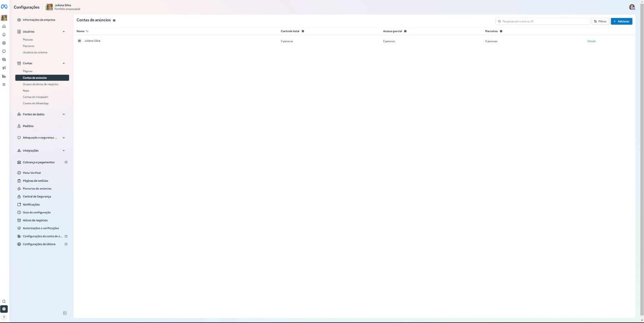The width and height of the screenshot is (644, 323).
Task: Open the bar chart insights icon
Action: click(x=4, y=76)
